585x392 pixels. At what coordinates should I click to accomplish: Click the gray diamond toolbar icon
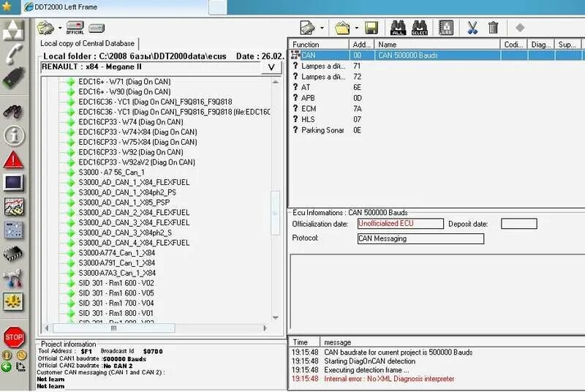pyautogui.click(x=520, y=28)
